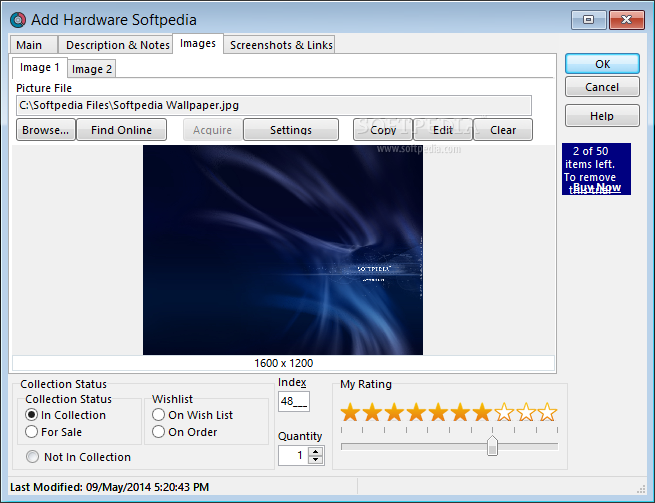655x503 pixels.
Task: Select On Wish List option
Action: pos(158,415)
